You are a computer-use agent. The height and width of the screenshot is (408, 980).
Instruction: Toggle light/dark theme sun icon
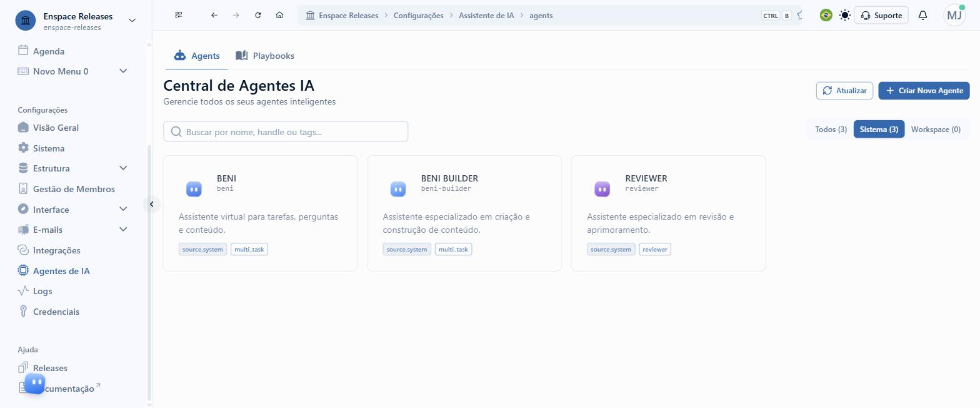click(x=845, y=15)
